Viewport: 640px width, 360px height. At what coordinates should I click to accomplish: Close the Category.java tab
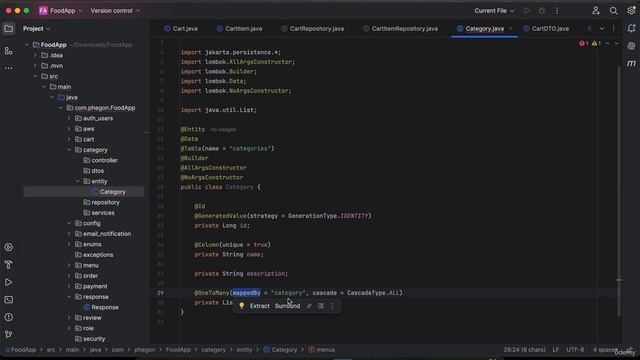[511, 29]
